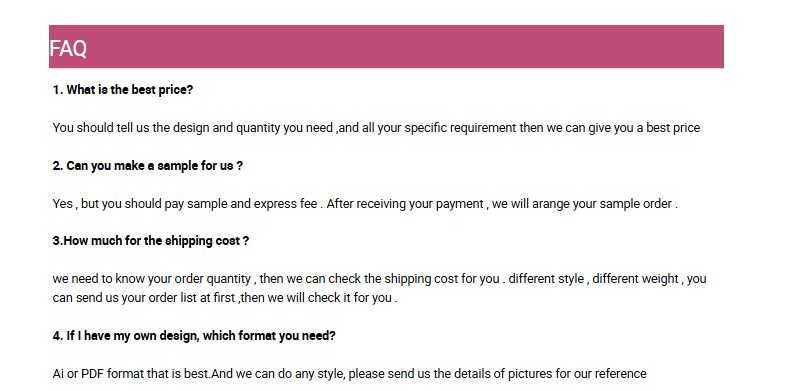Click the FAQ header title
The image size is (789, 391).
coord(68,49)
